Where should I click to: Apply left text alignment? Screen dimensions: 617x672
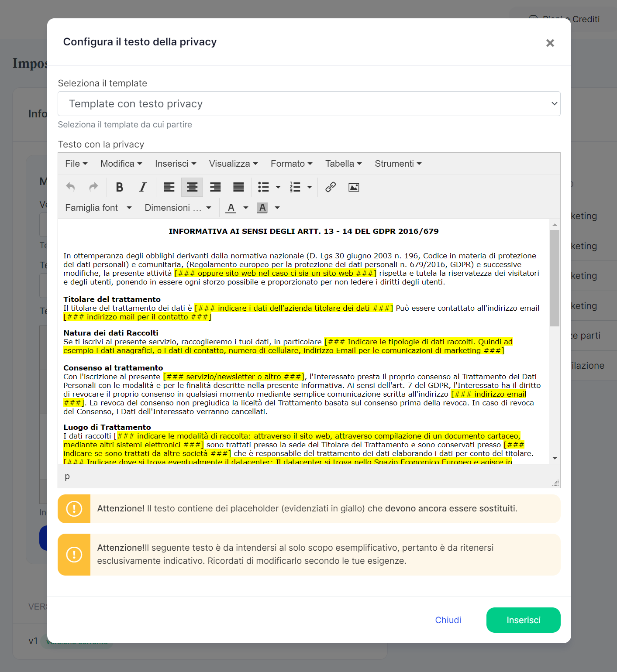(169, 187)
